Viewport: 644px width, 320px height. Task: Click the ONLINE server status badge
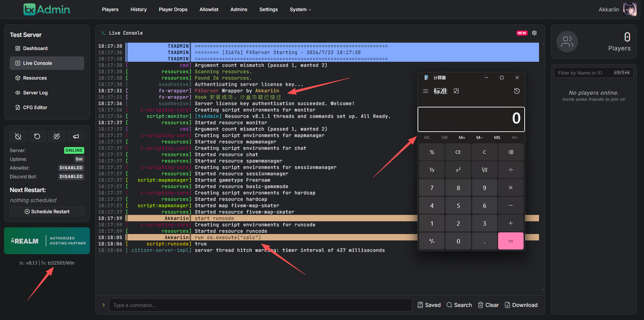tap(74, 150)
